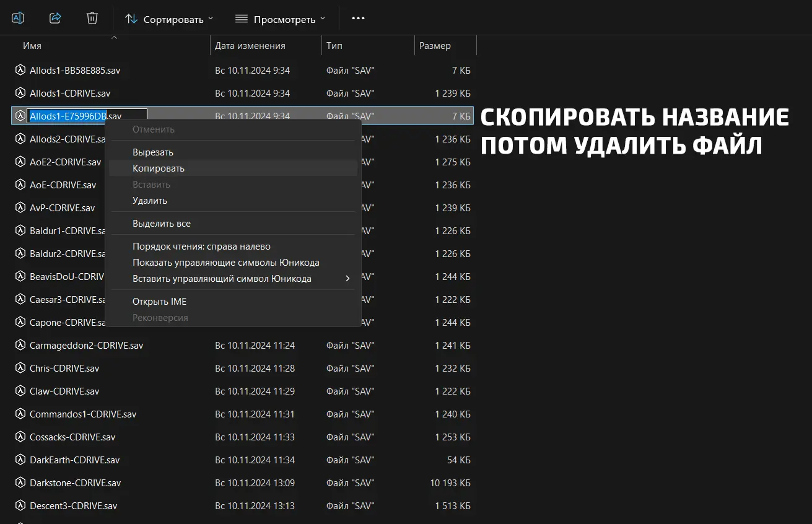Click the Rename icon in toolbar
Screen dimensions: 812x524
pos(18,19)
